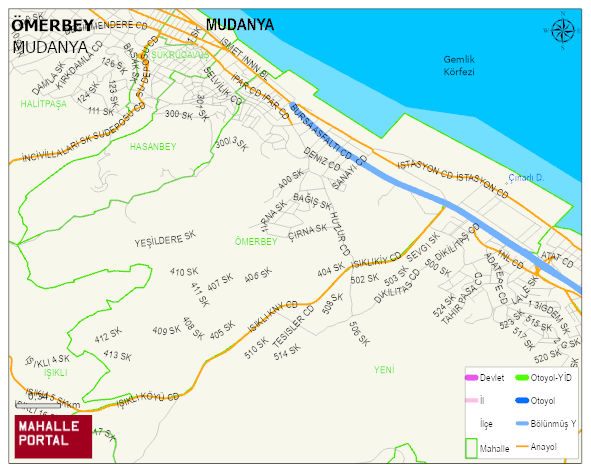Click the YEŞİLDERE SK street label
The height and width of the screenshot is (472, 591).
click(165, 239)
